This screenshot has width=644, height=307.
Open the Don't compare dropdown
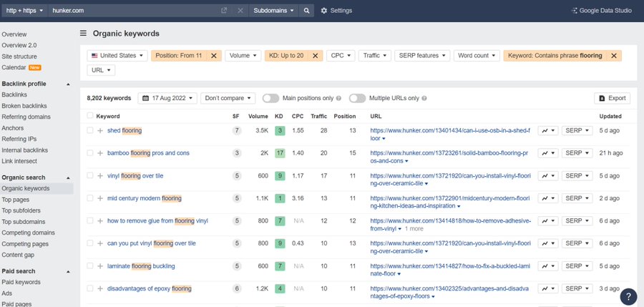(228, 98)
